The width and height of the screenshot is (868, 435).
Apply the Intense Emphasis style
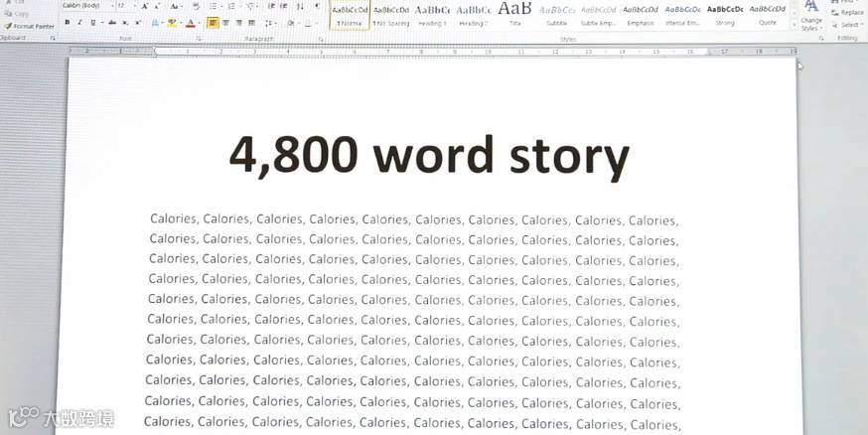coord(682,15)
